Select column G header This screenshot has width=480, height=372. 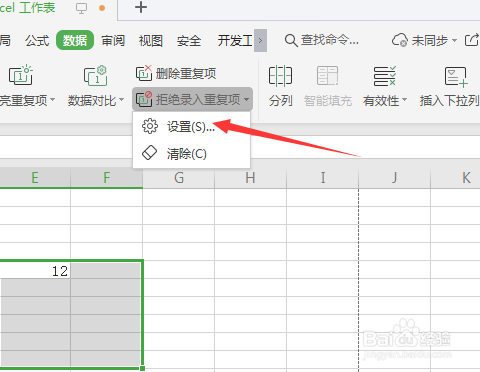point(179,178)
